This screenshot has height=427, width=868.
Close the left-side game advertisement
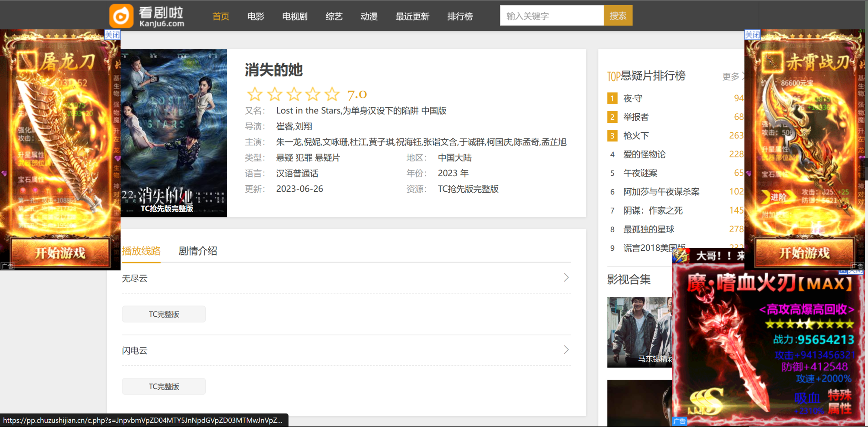(x=112, y=35)
